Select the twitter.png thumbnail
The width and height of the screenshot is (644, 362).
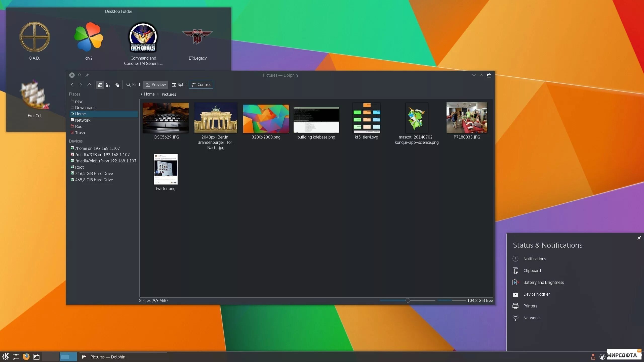coord(166,169)
